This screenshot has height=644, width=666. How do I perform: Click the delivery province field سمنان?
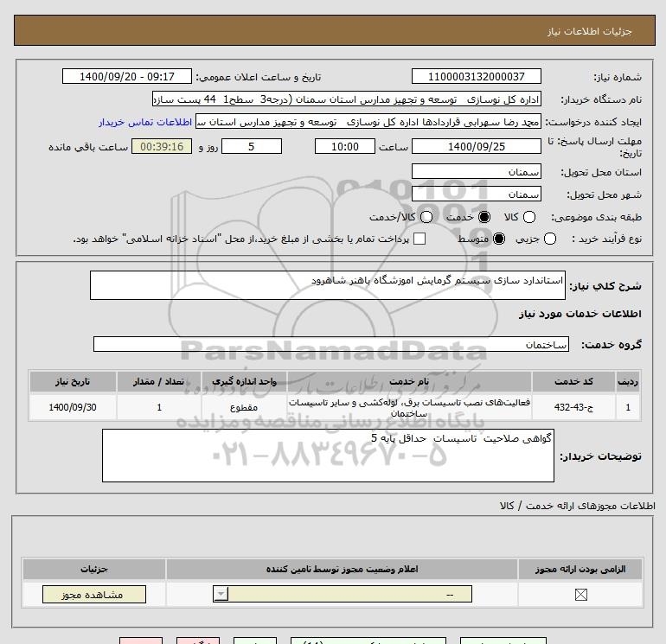pyautogui.click(x=476, y=171)
